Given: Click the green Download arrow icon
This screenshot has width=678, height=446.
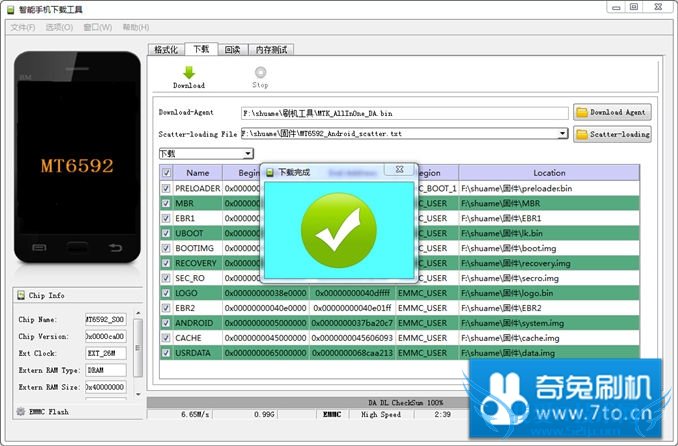Looking at the screenshot, I should click(189, 72).
